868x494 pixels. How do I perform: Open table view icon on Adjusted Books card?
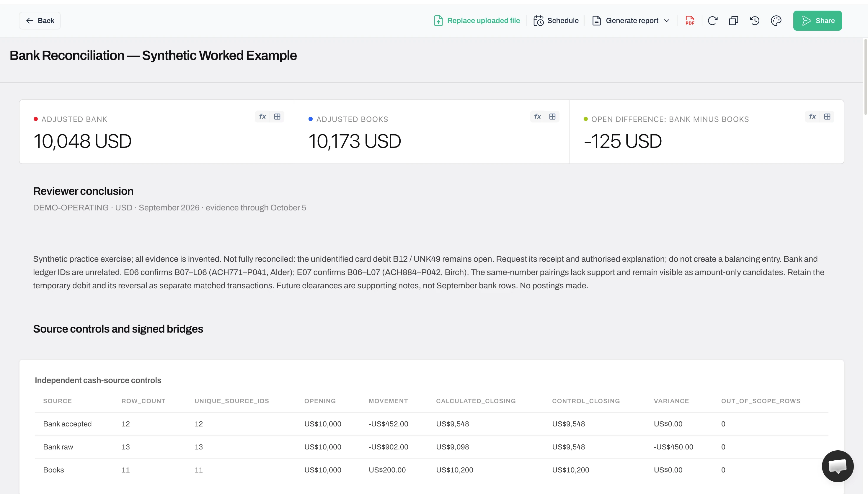point(552,117)
